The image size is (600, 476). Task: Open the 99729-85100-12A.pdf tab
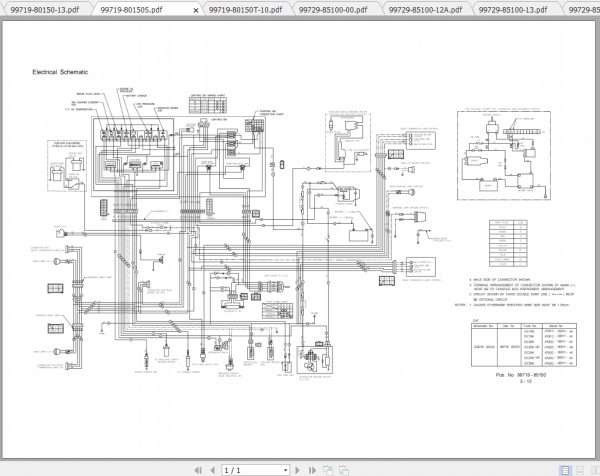pos(425,10)
